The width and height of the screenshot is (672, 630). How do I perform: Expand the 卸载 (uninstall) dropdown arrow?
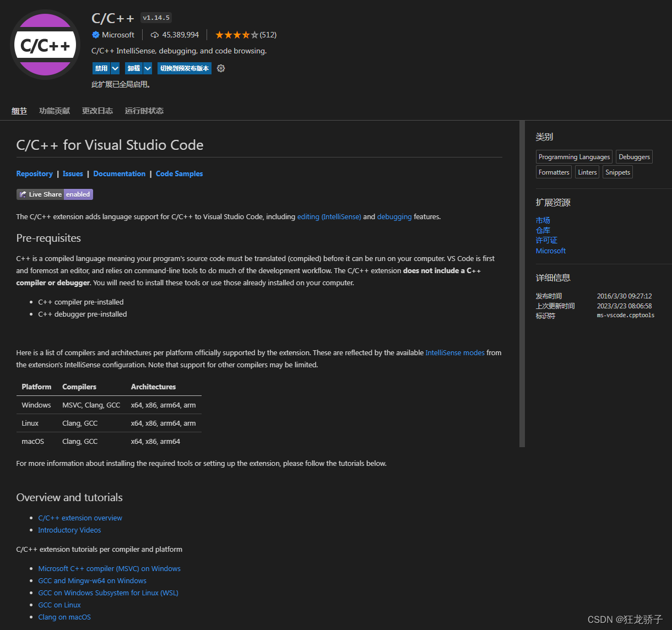[148, 68]
